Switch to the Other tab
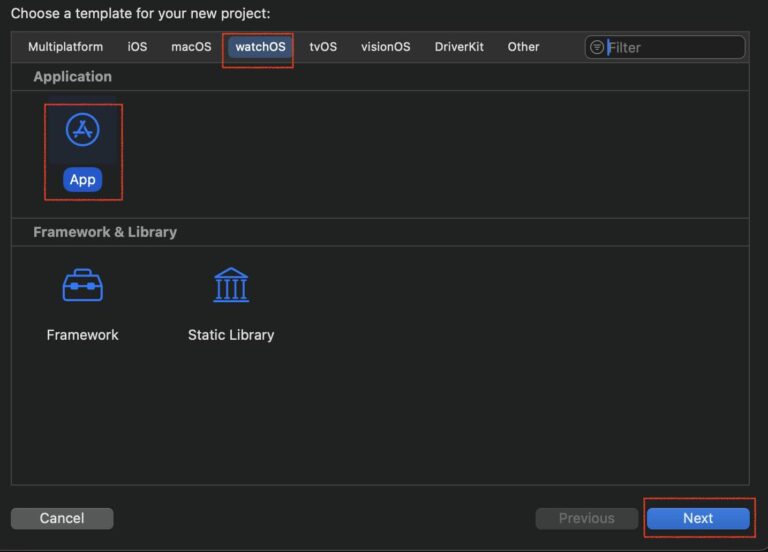Screen dimensions: 768x552 coord(523,47)
